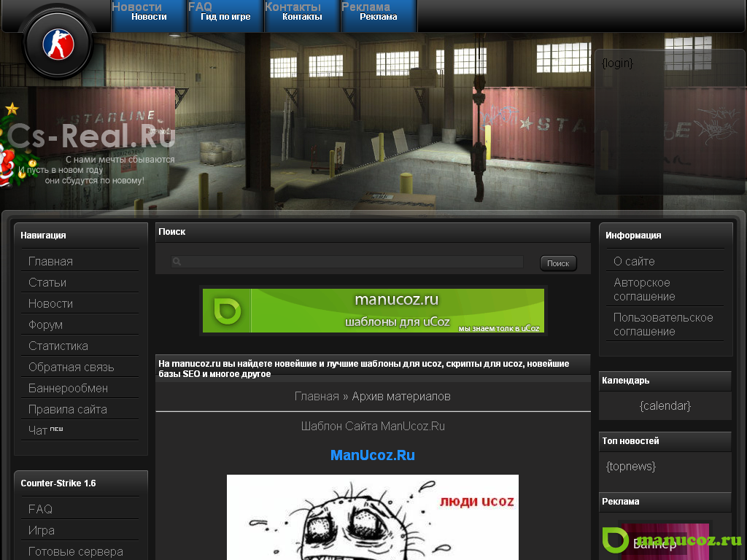Viewport: 747px width, 560px height.
Task: Open the Контакты tab in the top menu
Action: (302, 16)
